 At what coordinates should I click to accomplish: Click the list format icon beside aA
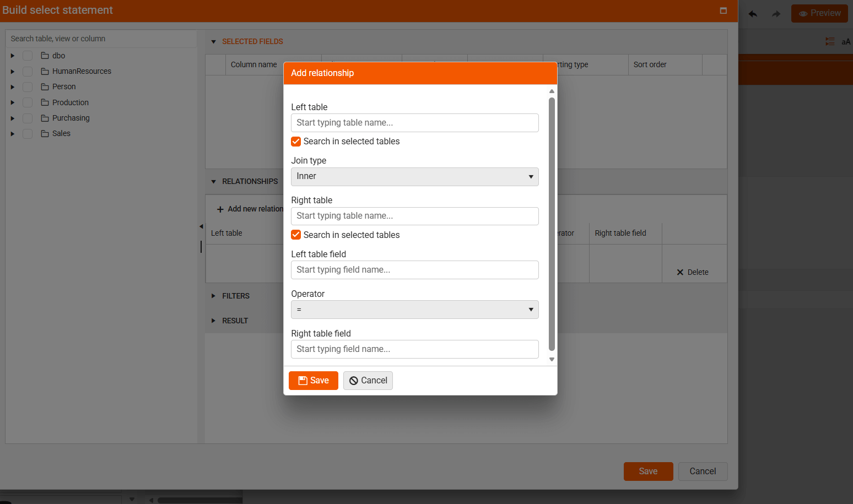830,41
